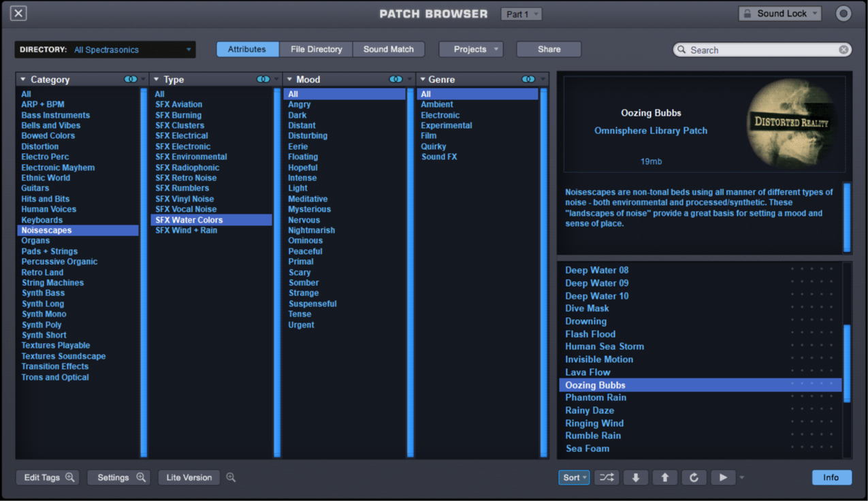Open the Projects dropdown
The image size is (868, 501).
coord(470,50)
